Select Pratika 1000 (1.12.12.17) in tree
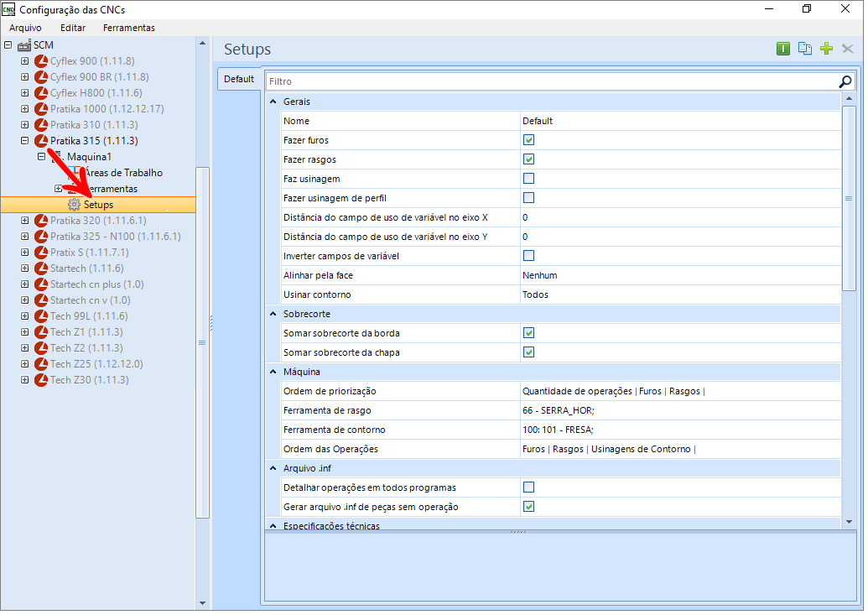The width and height of the screenshot is (868, 615). [107, 109]
